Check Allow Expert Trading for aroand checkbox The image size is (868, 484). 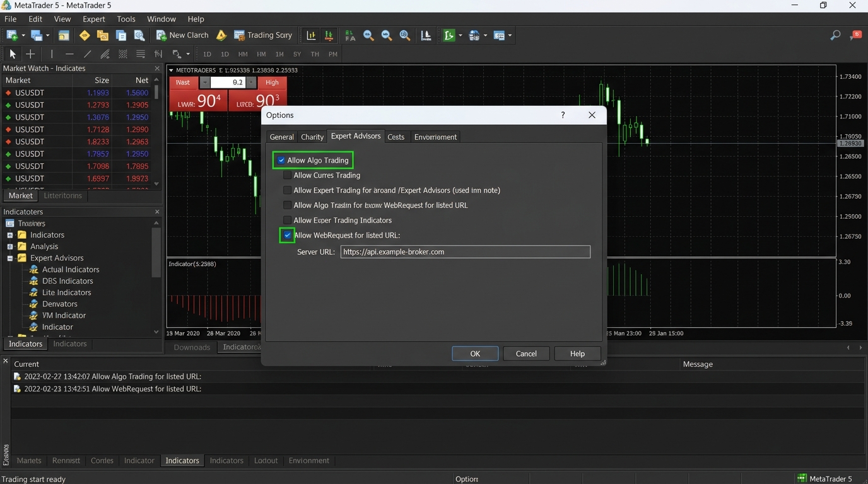pos(288,190)
